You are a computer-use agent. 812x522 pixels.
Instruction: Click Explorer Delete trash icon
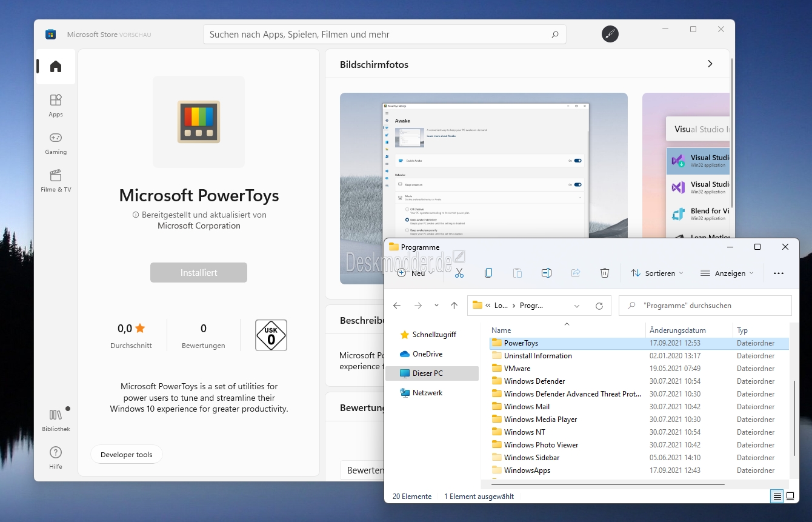tap(605, 273)
